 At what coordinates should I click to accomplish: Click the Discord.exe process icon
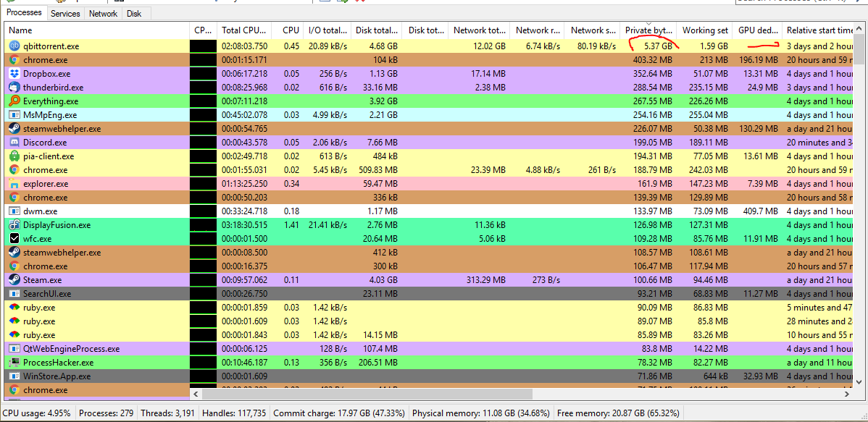(13, 142)
